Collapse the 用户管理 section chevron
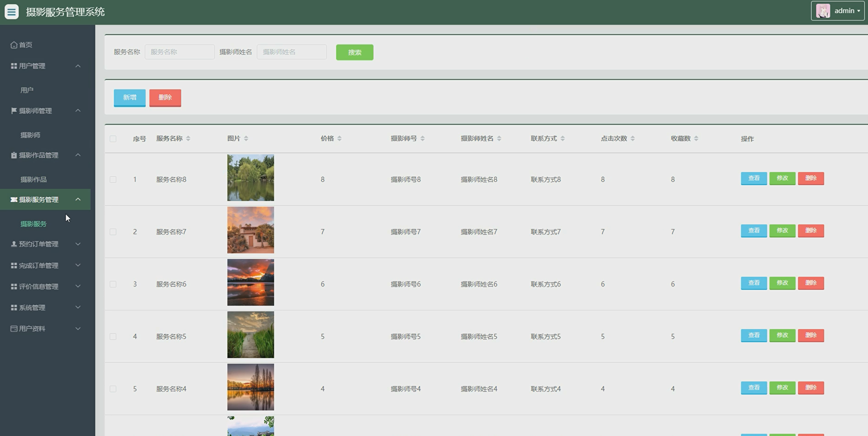Viewport: 868px width, 436px height. 78,66
